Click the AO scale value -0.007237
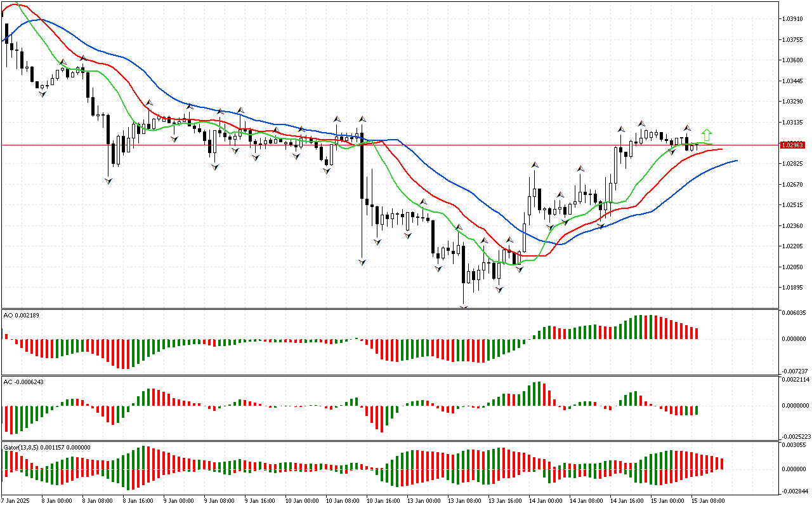 pyautogui.click(x=794, y=371)
